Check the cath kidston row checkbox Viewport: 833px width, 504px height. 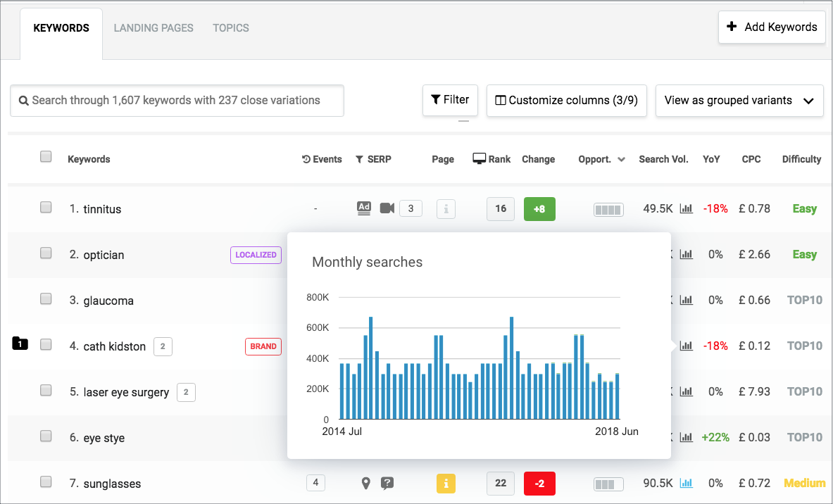click(x=46, y=344)
